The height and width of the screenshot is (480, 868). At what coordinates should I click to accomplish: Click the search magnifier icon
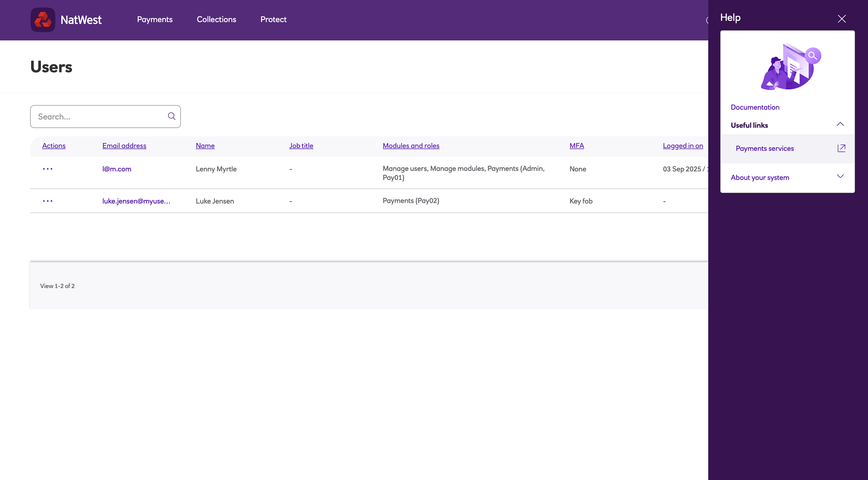pyautogui.click(x=172, y=116)
